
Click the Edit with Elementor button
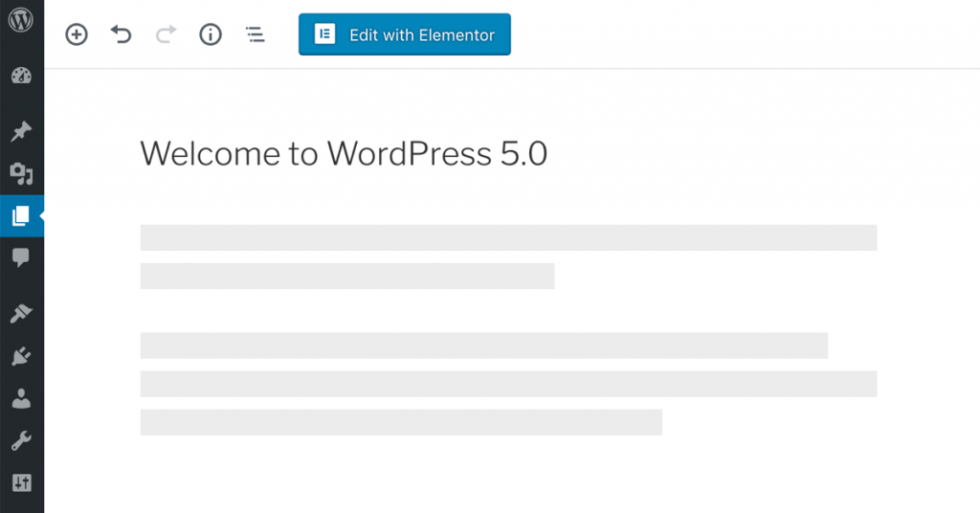coord(404,34)
